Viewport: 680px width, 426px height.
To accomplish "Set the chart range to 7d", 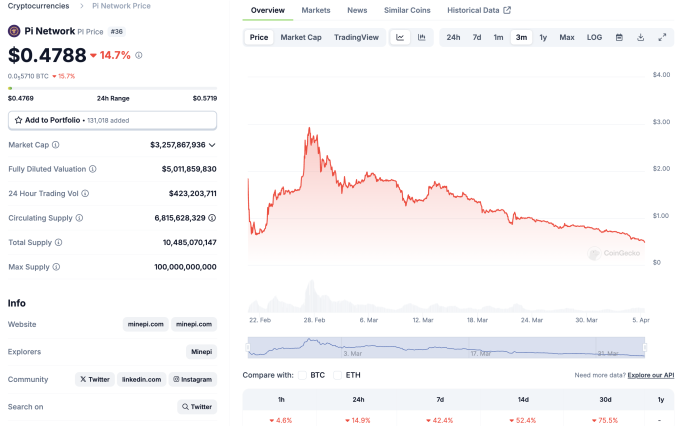I will pos(477,37).
